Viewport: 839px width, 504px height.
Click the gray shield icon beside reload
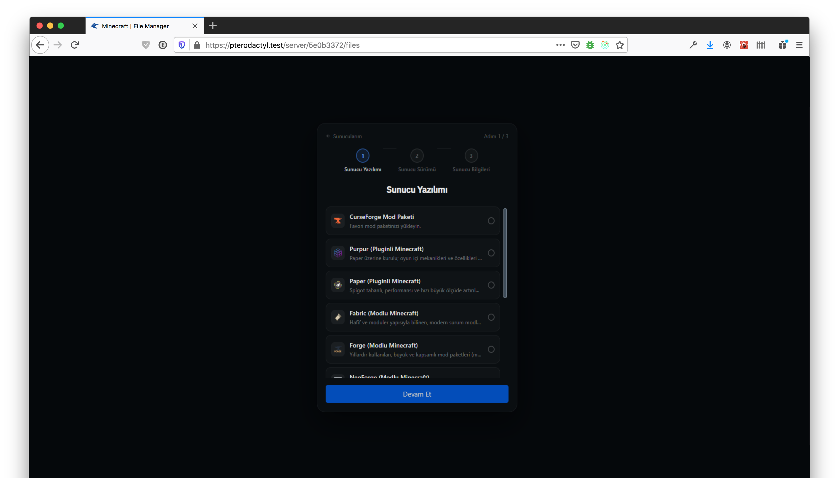[146, 45]
